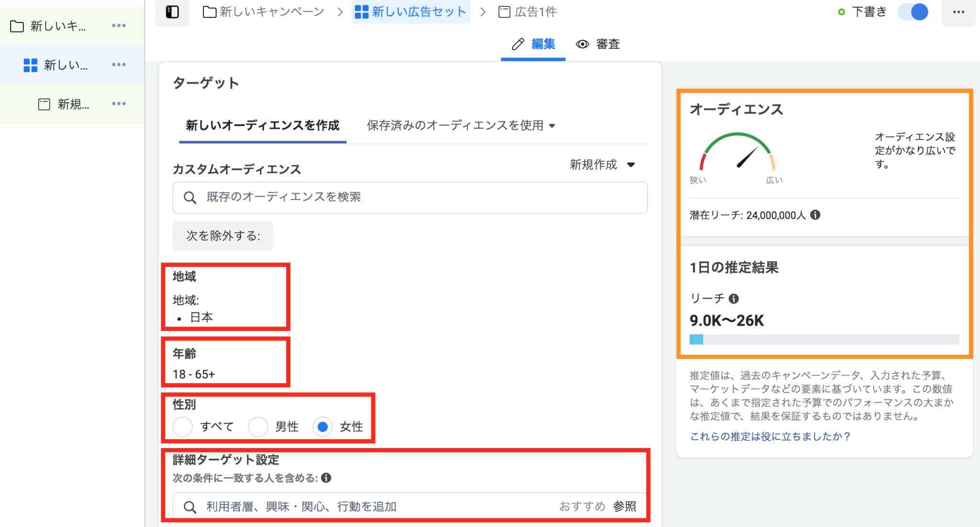Click おすすめ in detailed targeting field
980x527 pixels.
click(582, 506)
